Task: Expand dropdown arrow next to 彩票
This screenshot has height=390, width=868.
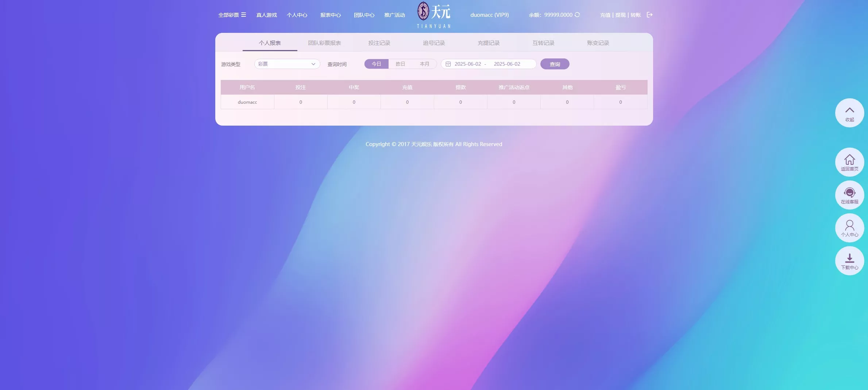Action: pyautogui.click(x=313, y=64)
